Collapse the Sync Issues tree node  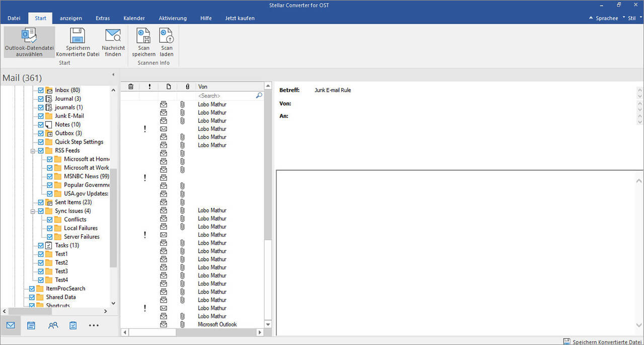click(33, 211)
